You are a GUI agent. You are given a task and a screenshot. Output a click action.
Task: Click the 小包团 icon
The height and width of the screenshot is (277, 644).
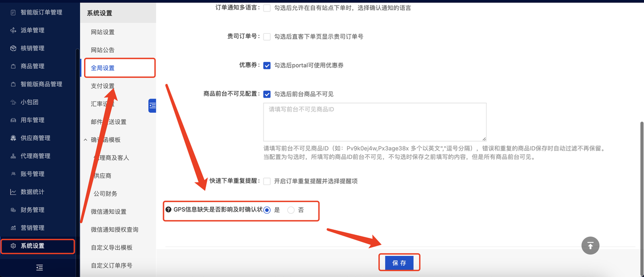(14, 102)
